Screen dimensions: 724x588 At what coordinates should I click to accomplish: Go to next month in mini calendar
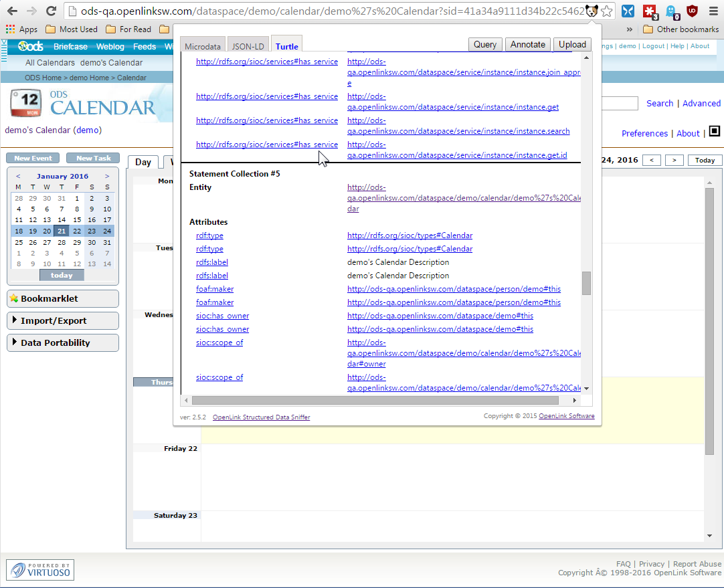pyautogui.click(x=107, y=177)
